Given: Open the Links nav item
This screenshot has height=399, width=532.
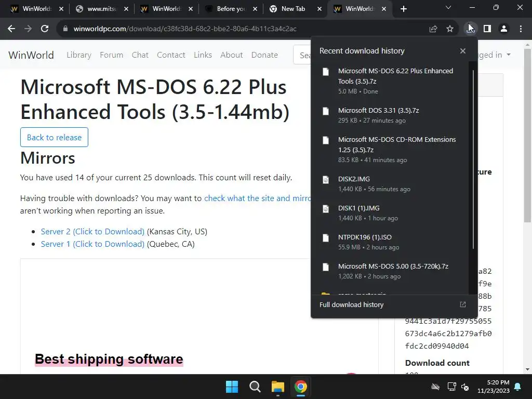Looking at the screenshot, I should tap(203, 55).
